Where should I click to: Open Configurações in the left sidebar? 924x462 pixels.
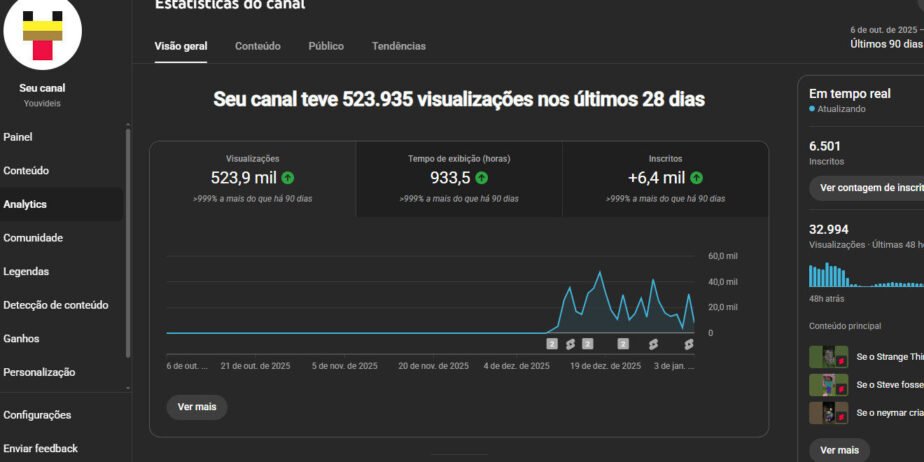[x=37, y=415]
